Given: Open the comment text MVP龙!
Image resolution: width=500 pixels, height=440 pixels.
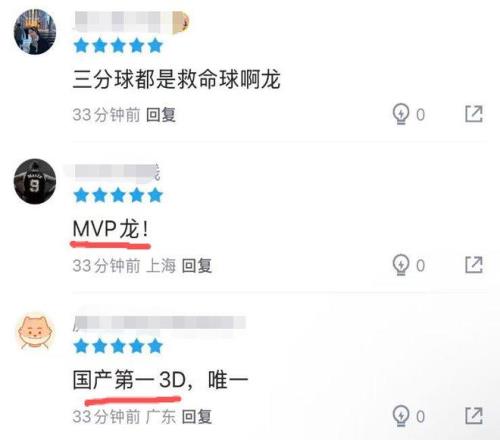Looking at the screenshot, I should click(111, 229).
